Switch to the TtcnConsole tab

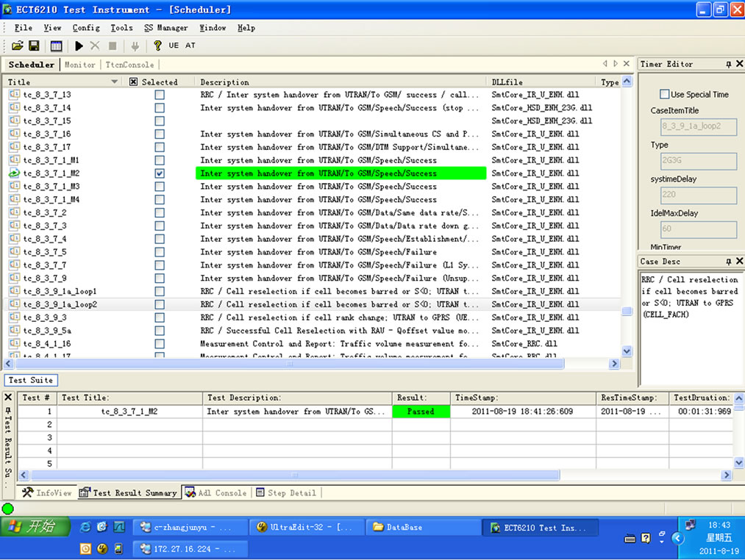(x=129, y=65)
